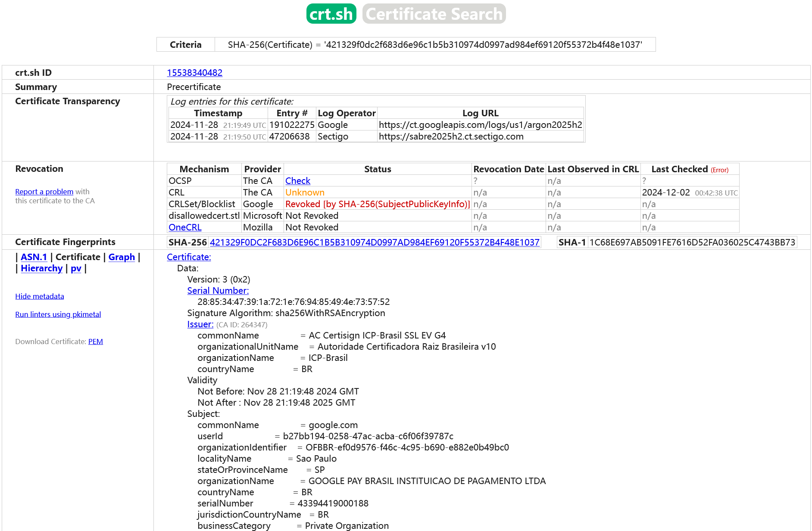This screenshot has height=531, width=812.
Task: Open the Issuer link
Action: pyautogui.click(x=200, y=324)
